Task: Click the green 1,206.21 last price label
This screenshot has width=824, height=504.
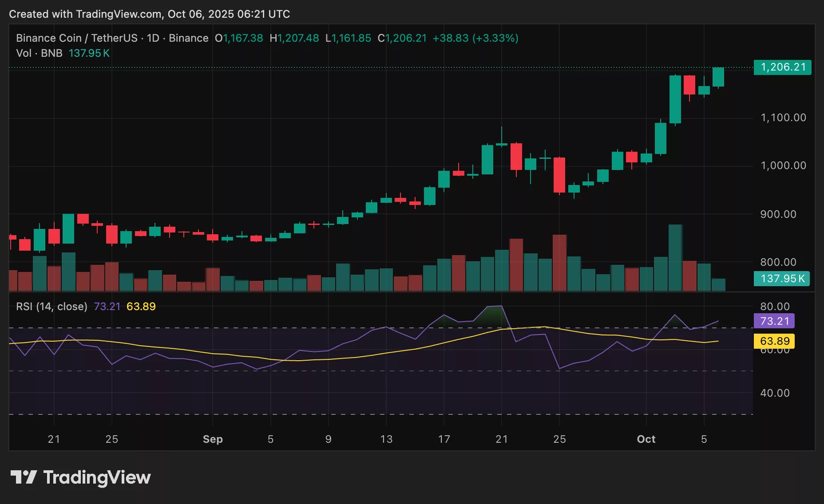Action: (x=782, y=67)
